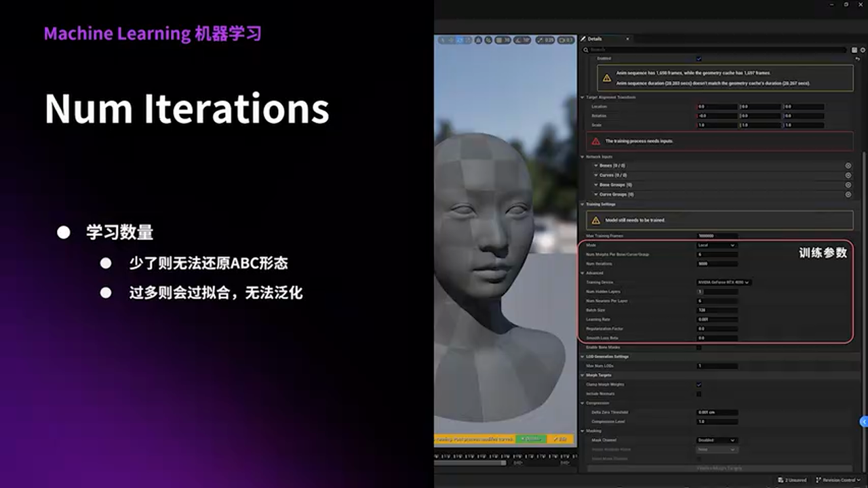Select the Scale tool in the viewport toolbar
Viewport: 868px width, 488px height.
469,41
